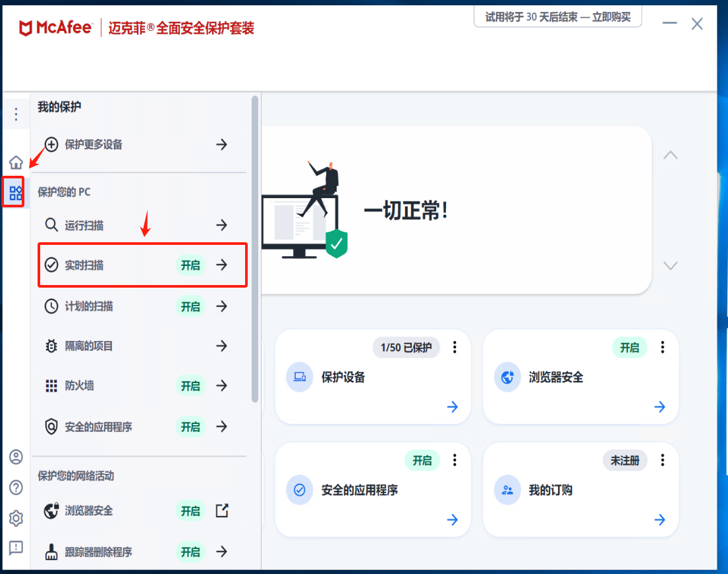Open more options on 保护设备 card

point(455,347)
